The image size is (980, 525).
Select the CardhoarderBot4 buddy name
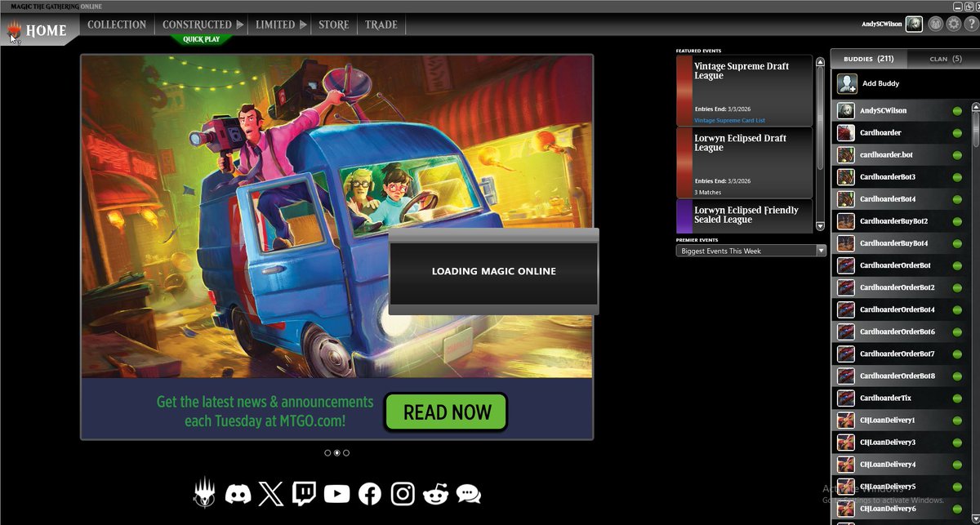(x=888, y=199)
